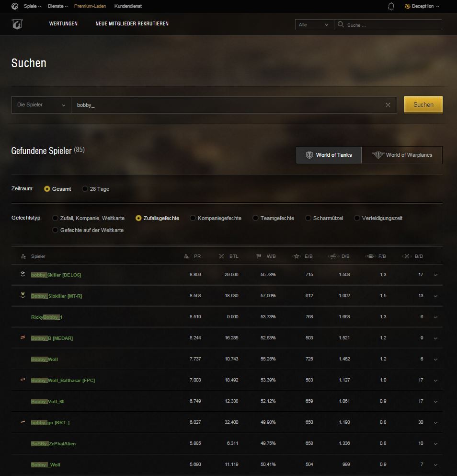
Task: Click the magnifier icon in the top search
Action: (341, 24)
